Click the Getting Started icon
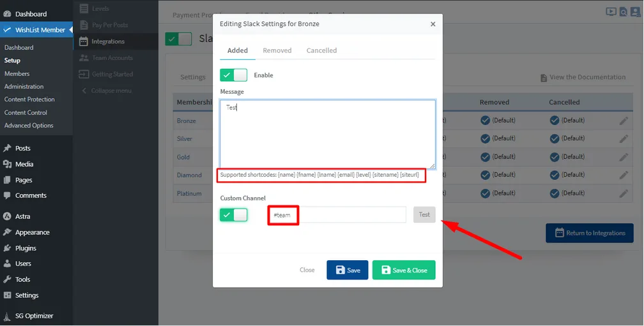644x326 pixels. pos(84,74)
